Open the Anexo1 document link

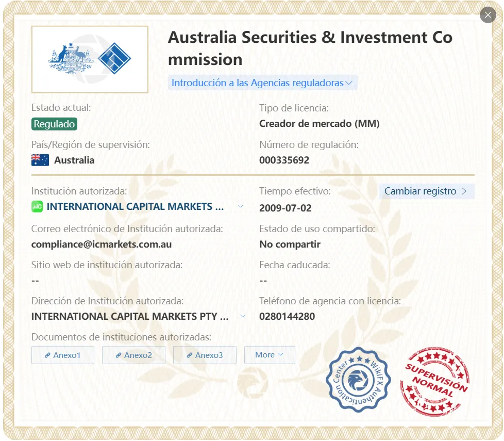(63, 355)
